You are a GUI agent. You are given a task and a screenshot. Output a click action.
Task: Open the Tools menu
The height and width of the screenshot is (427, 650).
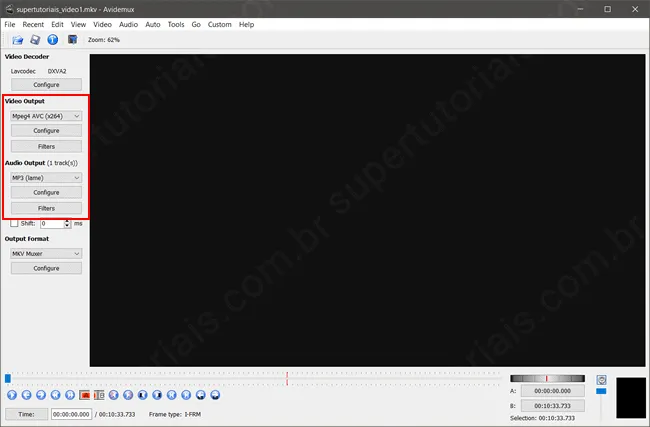point(176,24)
